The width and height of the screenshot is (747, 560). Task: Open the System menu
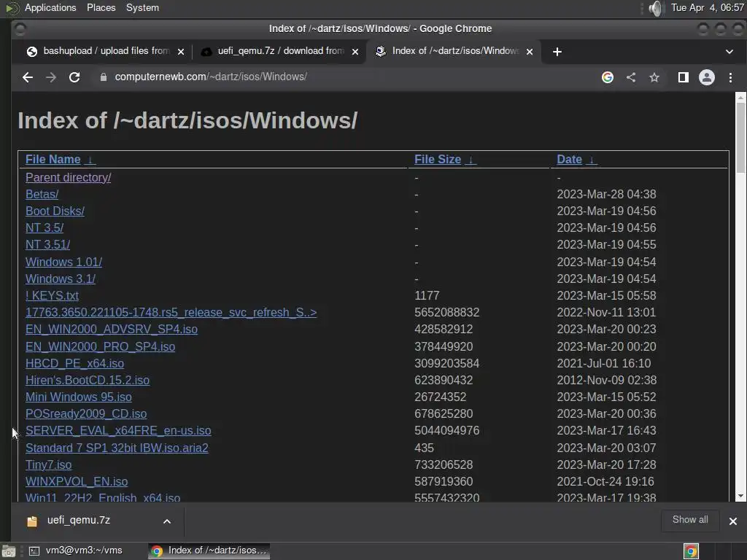[x=142, y=7]
